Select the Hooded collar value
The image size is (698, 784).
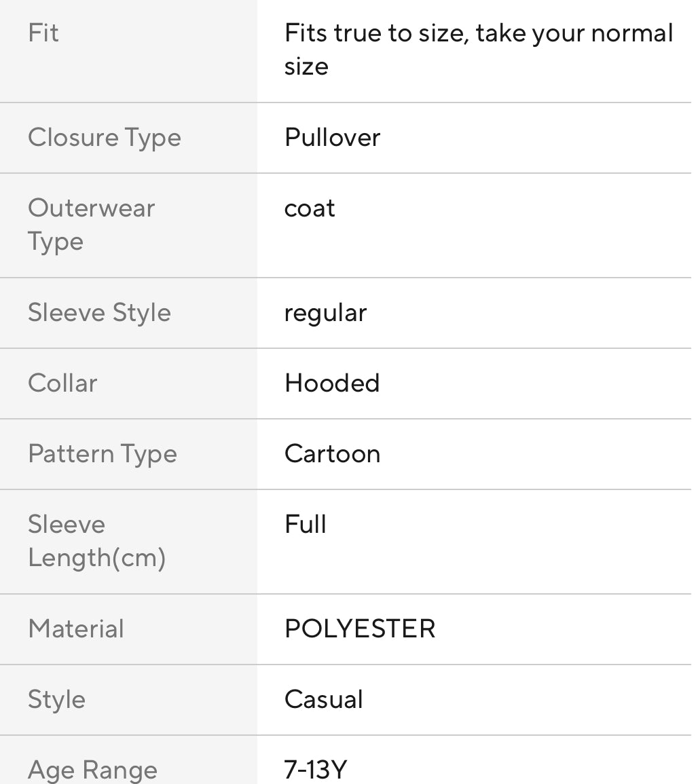332,384
